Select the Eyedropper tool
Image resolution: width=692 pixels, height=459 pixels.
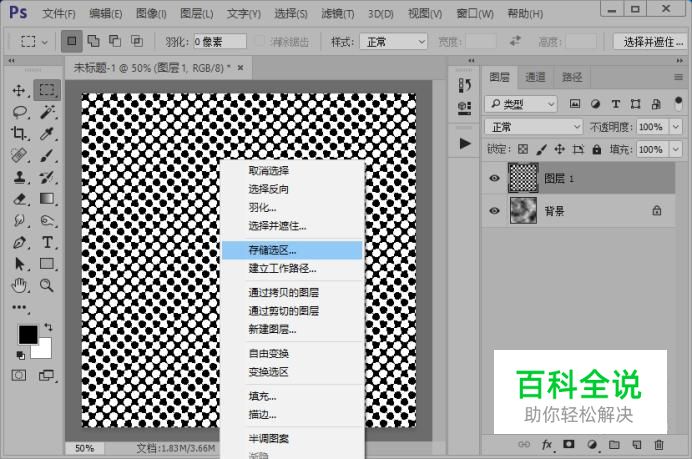pos(47,133)
